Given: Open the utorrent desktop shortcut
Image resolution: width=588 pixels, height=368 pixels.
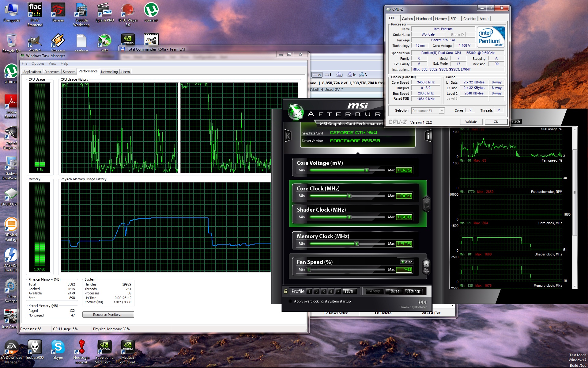Looking at the screenshot, I should 151,13.
